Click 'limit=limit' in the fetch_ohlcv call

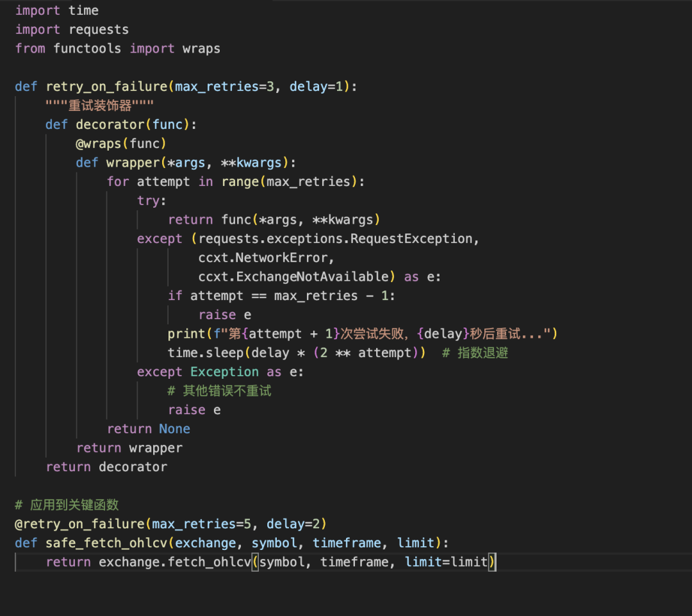coord(446,562)
